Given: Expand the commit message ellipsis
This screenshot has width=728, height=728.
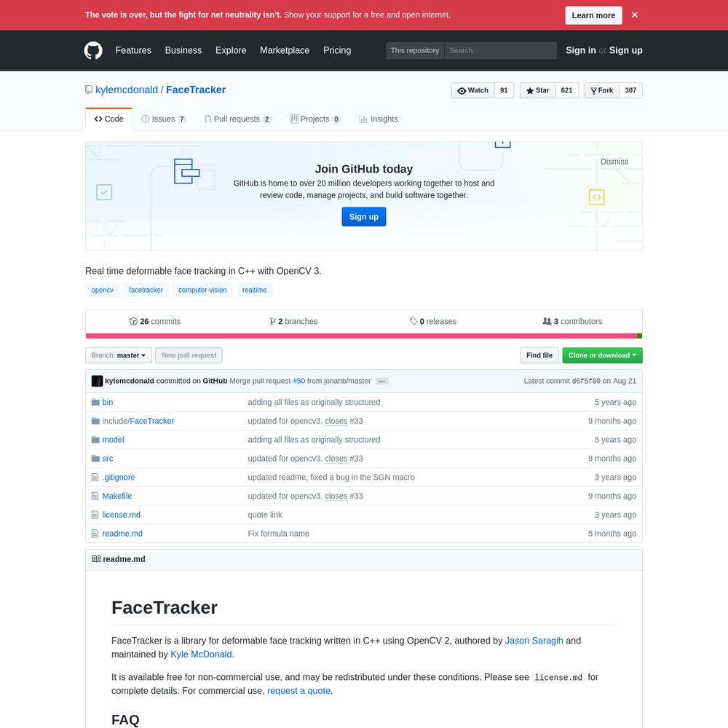Looking at the screenshot, I should [381, 381].
